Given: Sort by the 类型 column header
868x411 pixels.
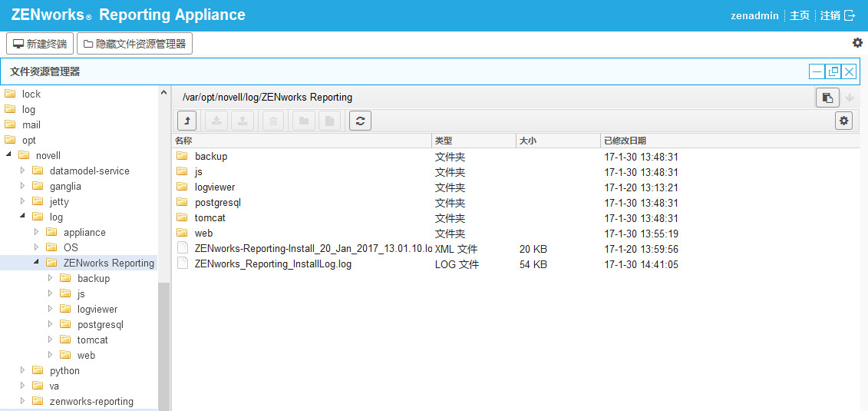Looking at the screenshot, I should pyautogui.click(x=474, y=141).
